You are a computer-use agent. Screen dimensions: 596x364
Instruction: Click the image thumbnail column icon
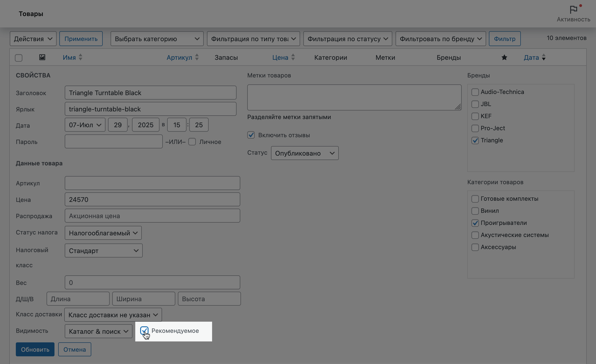[x=42, y=57]
